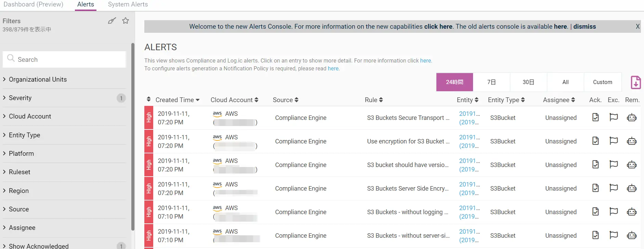Click exclude flag for Use encryption alert
This screenshot has width=644, height=249.
[614, 141]
